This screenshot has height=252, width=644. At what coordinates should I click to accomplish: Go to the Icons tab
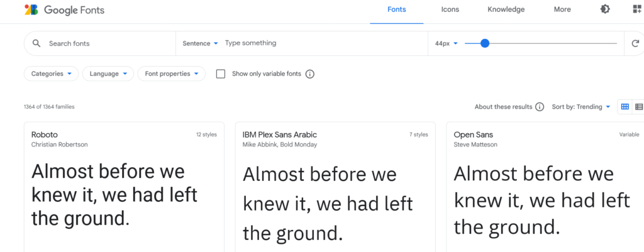pos(450,9)
